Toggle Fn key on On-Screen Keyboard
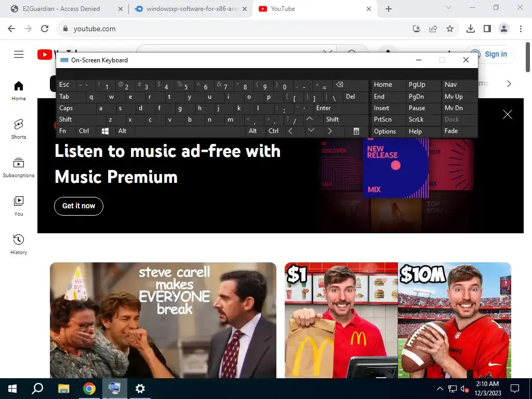Screen dimensions: 532x399 66,131
